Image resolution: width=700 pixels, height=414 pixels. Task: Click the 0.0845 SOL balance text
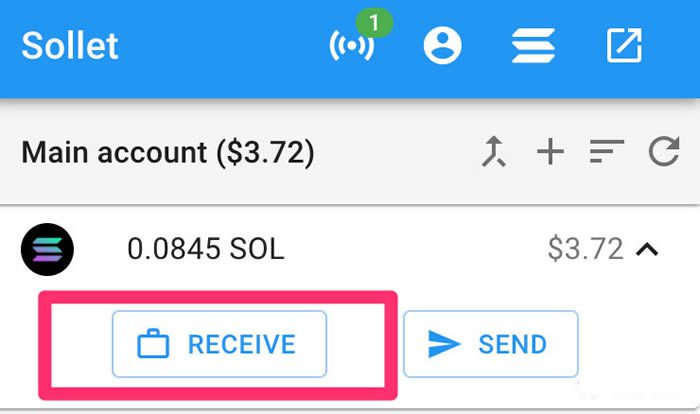pyautogui.click(x=206, y=249)
